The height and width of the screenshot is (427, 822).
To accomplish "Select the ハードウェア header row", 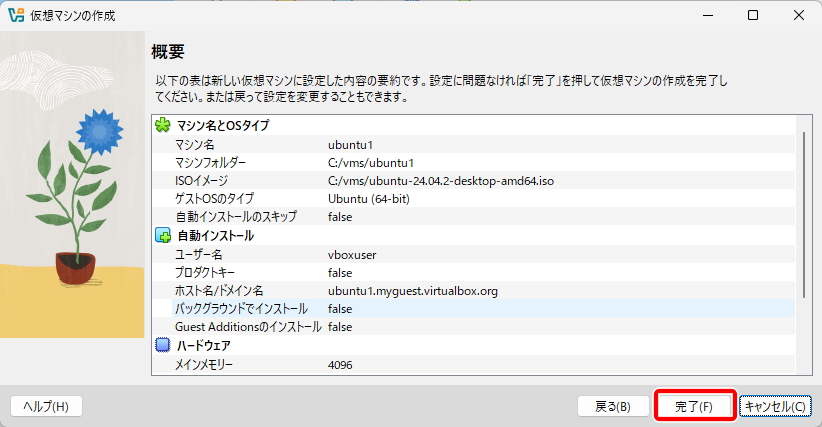I will pos(474,345).
